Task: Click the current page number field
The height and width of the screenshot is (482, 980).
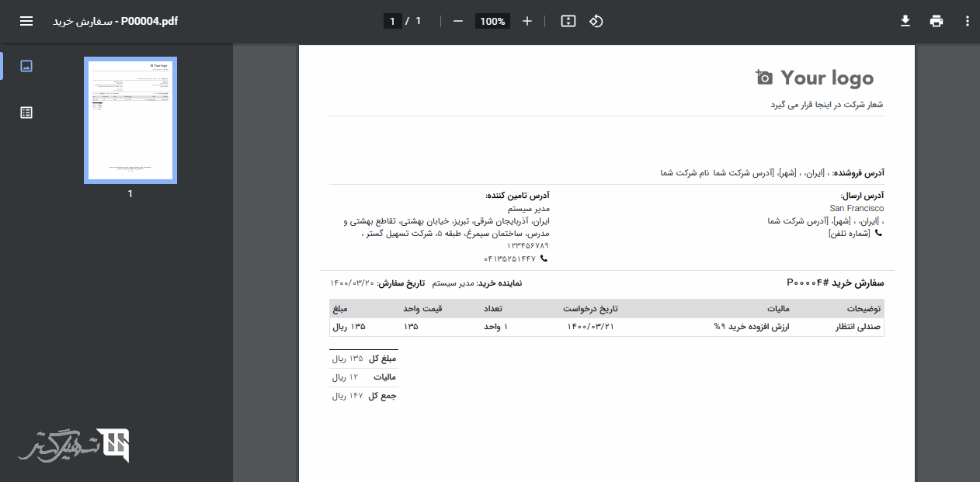Action: [x=393, y=21]
